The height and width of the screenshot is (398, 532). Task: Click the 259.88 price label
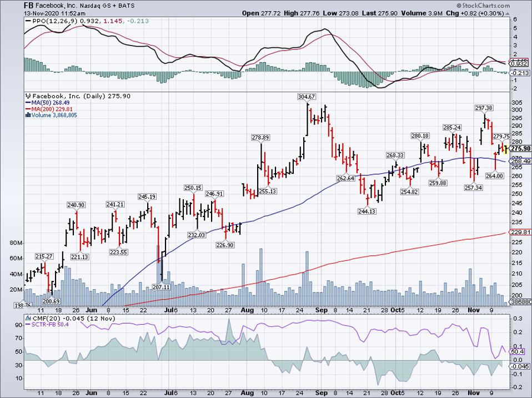pyautogui.click(x=438, y=183)
